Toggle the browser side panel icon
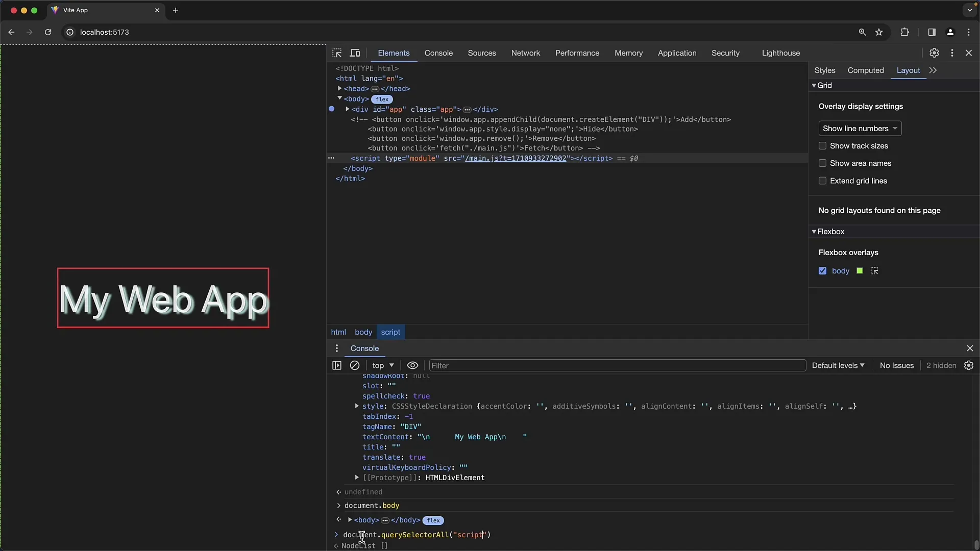Viewport: 980px width, 551px height. click(x=932, y=32)
